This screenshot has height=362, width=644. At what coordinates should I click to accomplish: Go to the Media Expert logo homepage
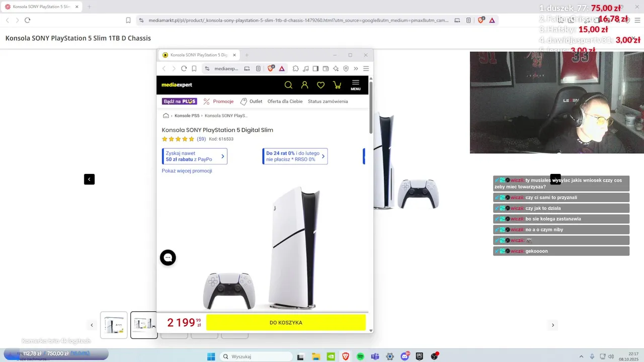(177, 85)
